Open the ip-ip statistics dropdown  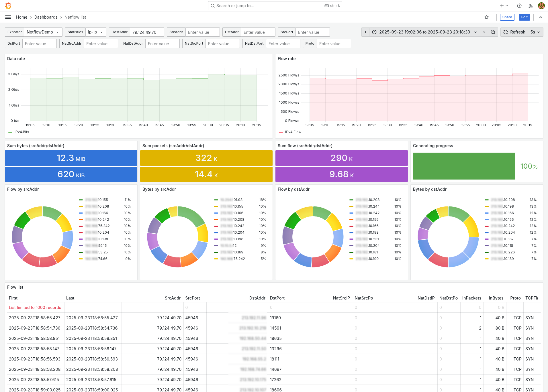[x=96, y=32]
